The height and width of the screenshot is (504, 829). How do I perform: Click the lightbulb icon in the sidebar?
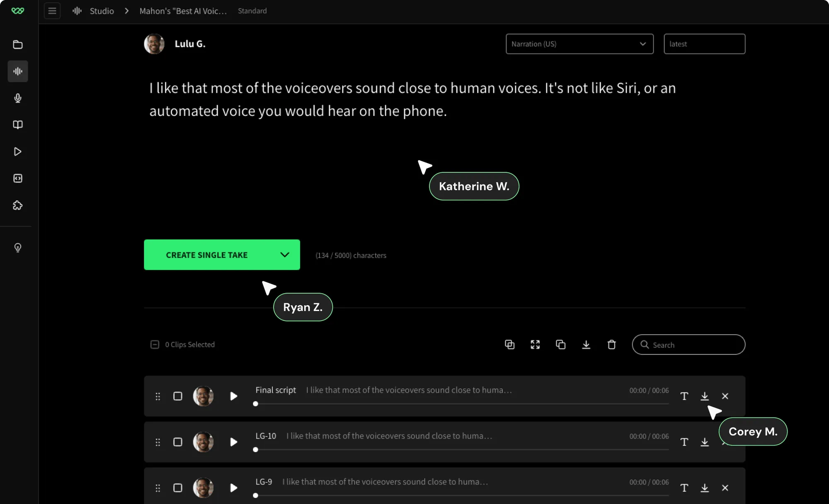[x=17, y=248]
